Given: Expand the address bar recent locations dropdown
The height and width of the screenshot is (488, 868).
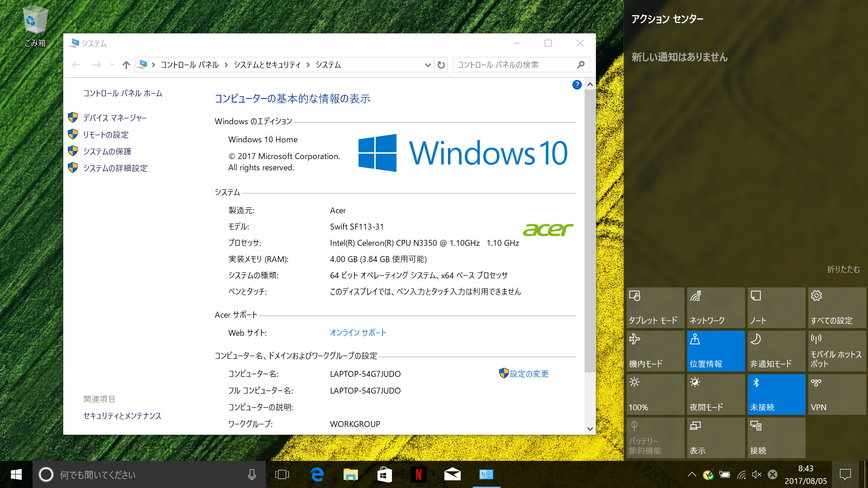Looking at the screenshot, I should 428,65.
